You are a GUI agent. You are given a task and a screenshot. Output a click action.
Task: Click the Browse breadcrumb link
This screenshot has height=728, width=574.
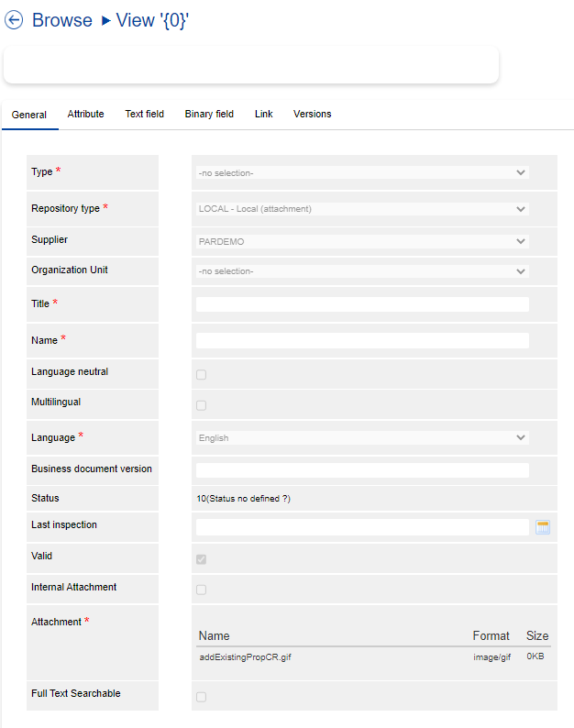62,20
